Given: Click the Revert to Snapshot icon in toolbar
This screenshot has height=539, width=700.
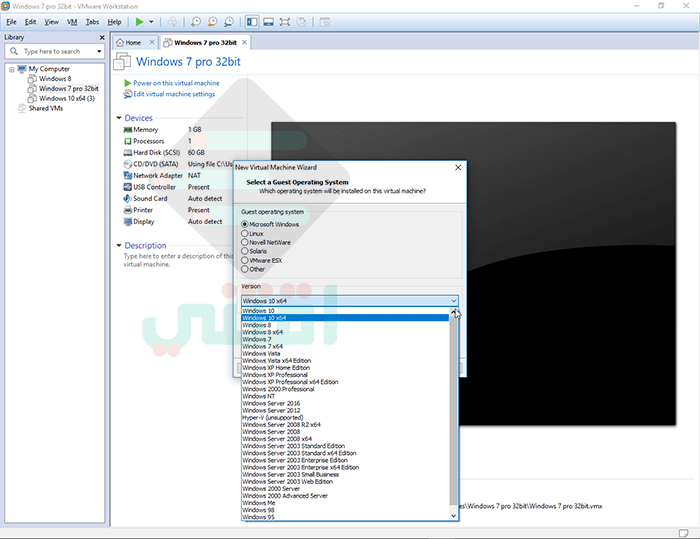Looking at the screenshot, I should point(212,22).
